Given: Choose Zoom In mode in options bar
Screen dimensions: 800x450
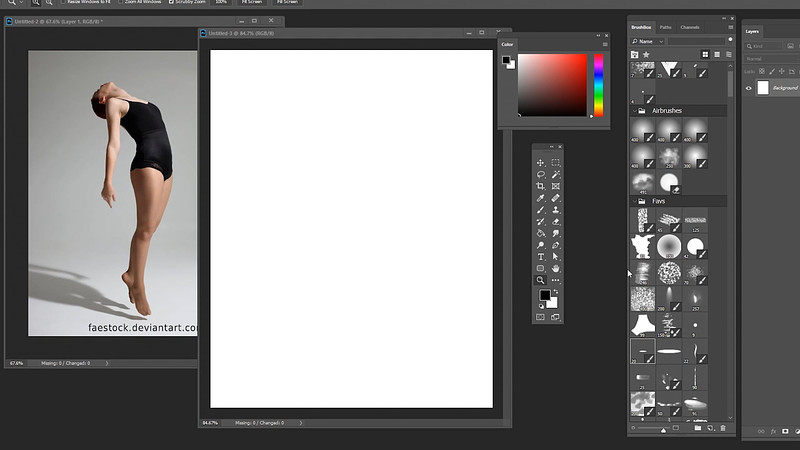Looking at the screenshot, I should 36,3.
